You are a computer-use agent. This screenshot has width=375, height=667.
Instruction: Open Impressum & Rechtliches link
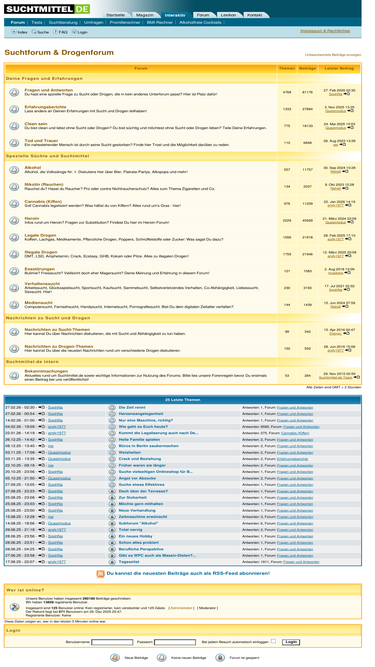pos(325,31)
